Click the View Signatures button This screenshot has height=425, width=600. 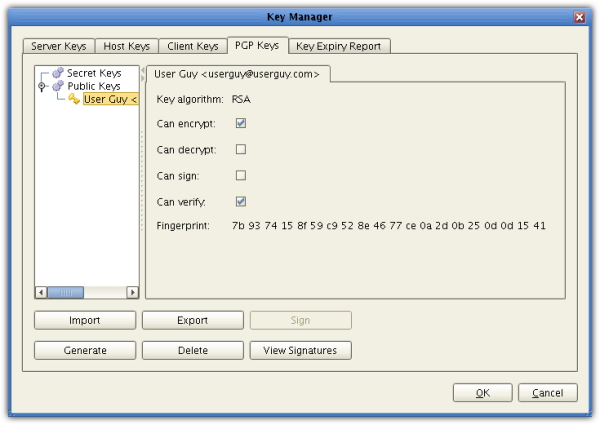tap(300, 351)
